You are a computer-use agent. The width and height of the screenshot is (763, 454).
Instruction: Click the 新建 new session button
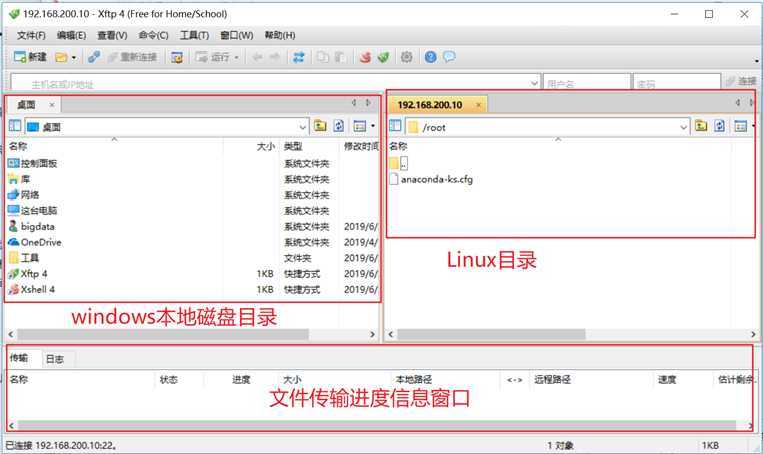(30, 57)
